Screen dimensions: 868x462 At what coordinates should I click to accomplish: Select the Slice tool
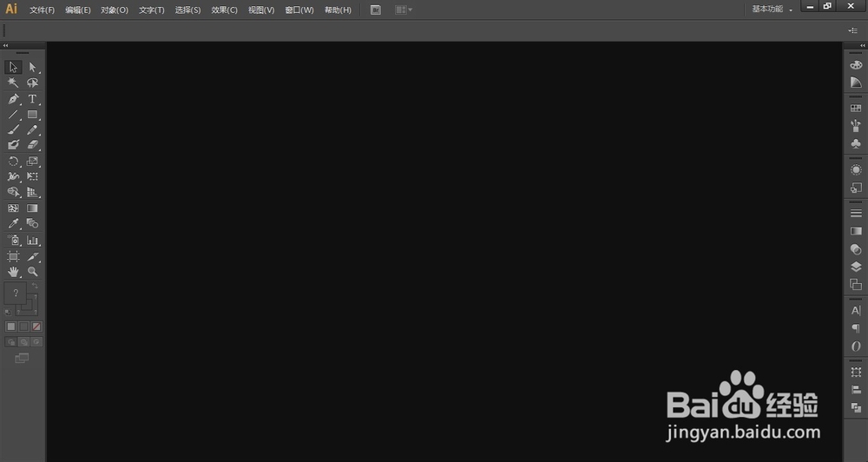coord(33,256)
